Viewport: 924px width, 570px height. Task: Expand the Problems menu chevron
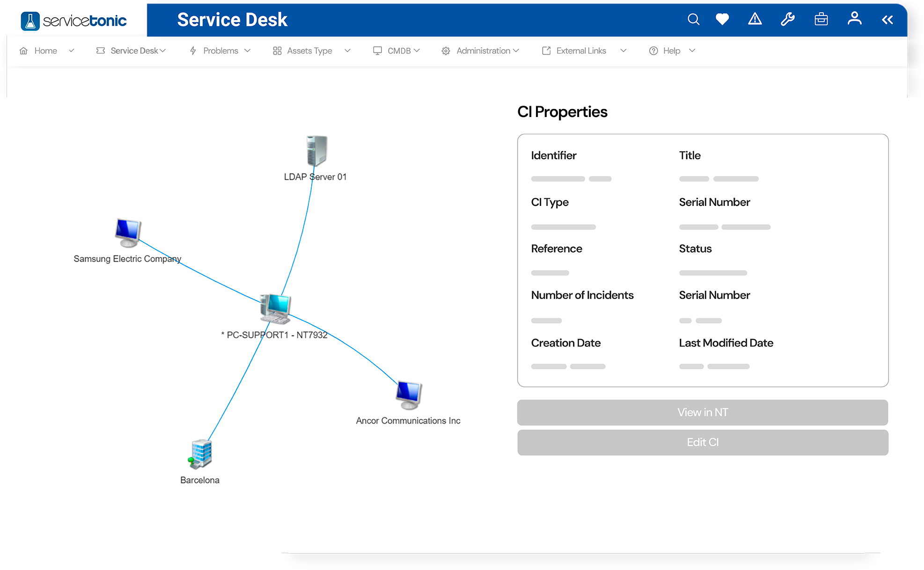[x=248, y=51]
